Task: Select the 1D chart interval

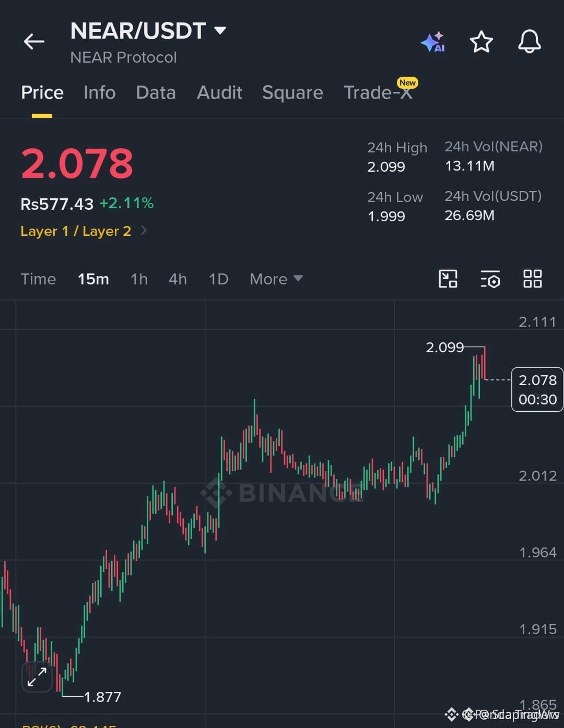Action: click(218, 279)
